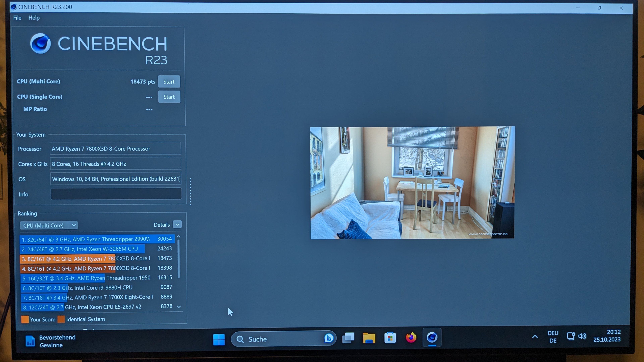This screenshot has width=644, height=362.
Task: Click the Windows Start button
Action: [x=219, y=340]
